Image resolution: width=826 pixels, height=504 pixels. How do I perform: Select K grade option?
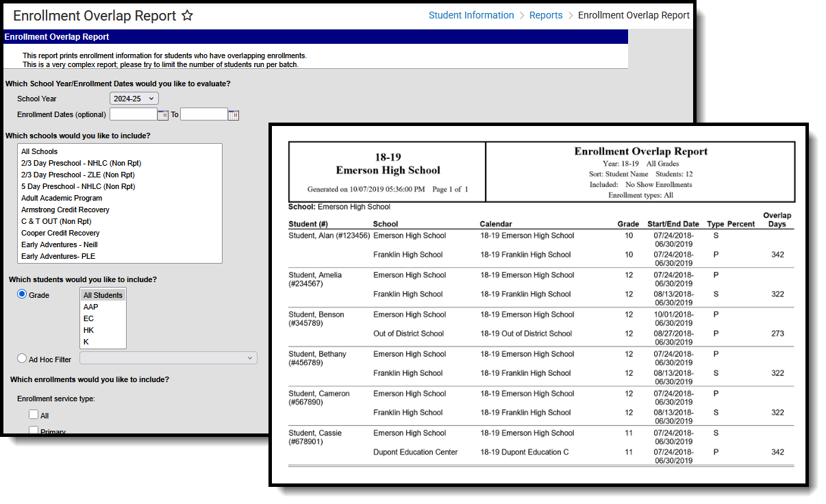pyautogui.click(x=103, y=342)
